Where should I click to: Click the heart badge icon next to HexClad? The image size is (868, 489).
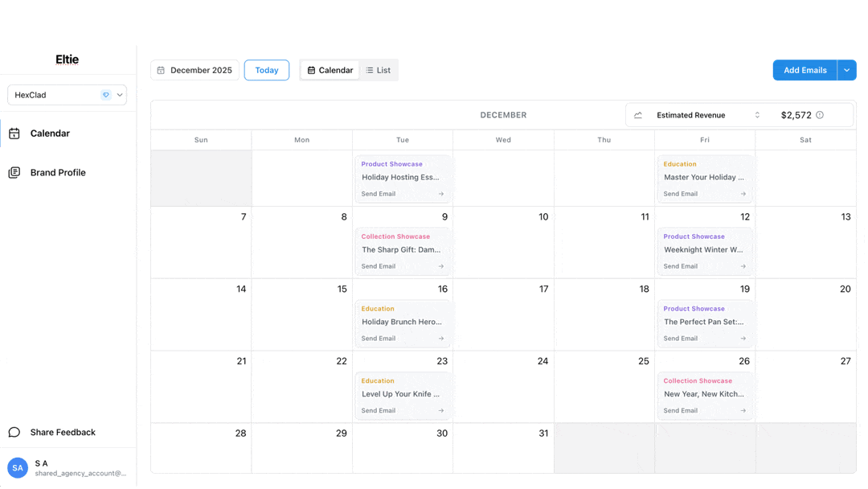tap(106, 95)
